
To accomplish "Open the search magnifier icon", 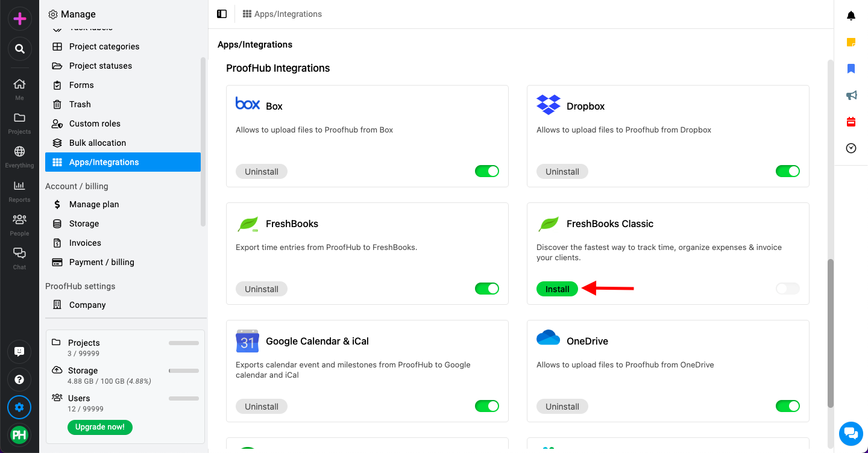I will pos(19,49).
